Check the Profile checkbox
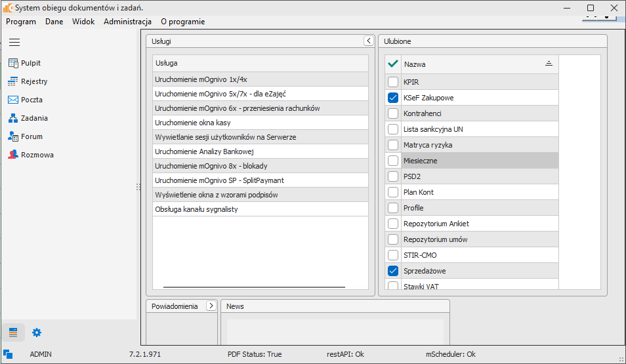626x364 pixels. [x=393, y=208]
